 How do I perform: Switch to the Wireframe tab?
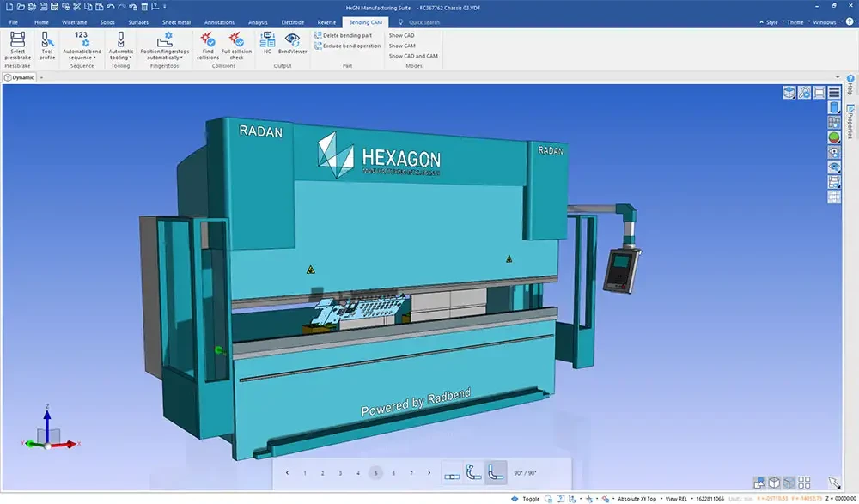coord(75,22)
